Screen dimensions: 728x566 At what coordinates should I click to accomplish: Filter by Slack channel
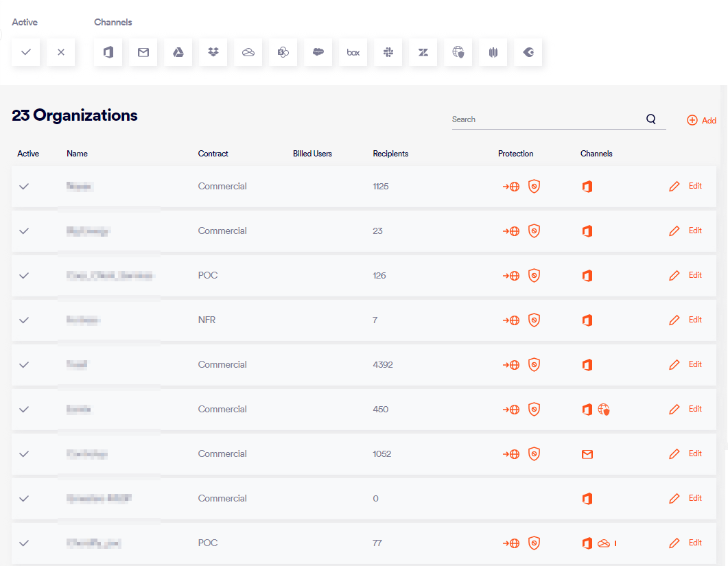click(x=388, y=52)
